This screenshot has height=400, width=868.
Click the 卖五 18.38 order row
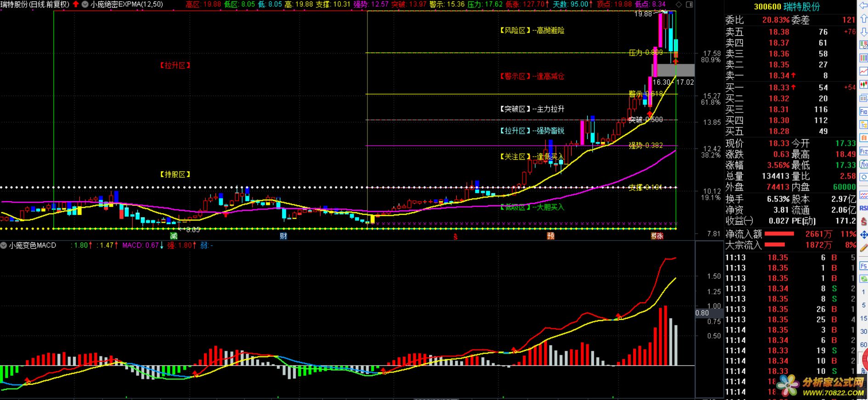click(790, 32)
